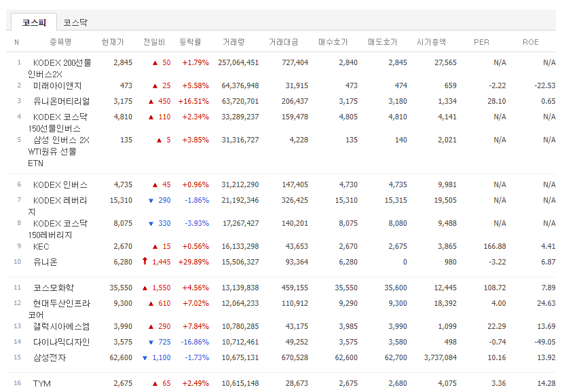Click the ROE value -49.05
The height and width of the screenshot is (392, 562).
pos(545,342)
